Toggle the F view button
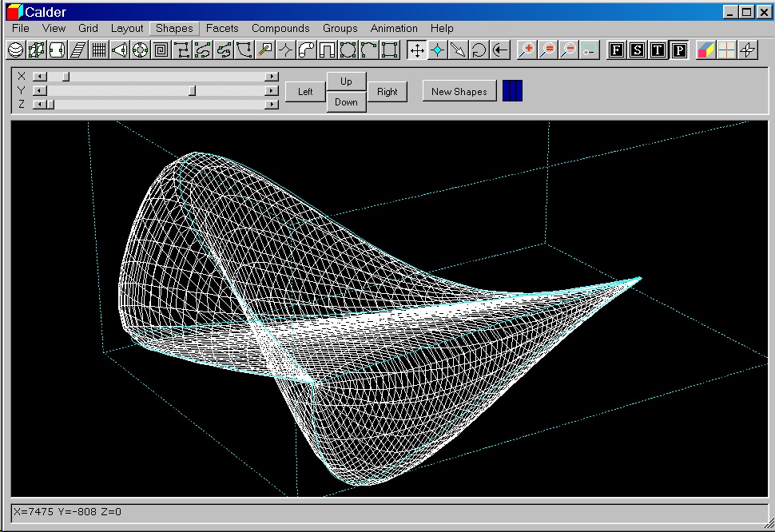The image size is (775, 532). click(x=616, y=50)
